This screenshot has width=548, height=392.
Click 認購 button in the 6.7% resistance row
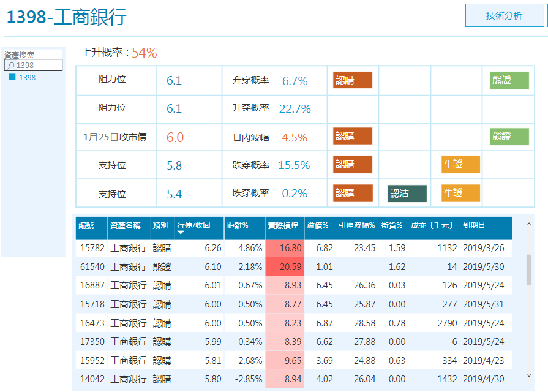pyautogui.click(x=352, y=80)
